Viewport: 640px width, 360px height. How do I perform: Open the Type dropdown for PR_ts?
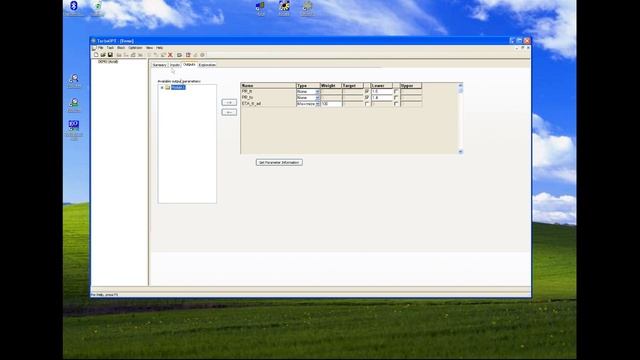[317, 98]
